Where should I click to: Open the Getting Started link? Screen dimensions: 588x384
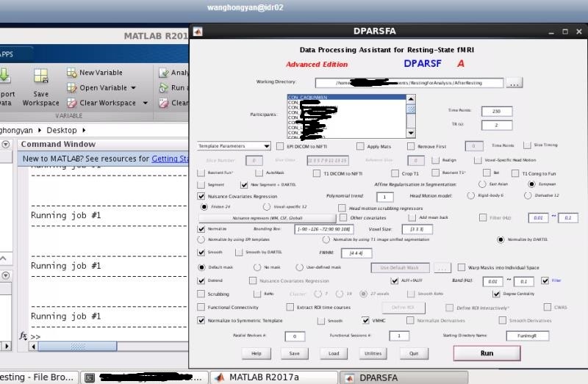pos(170,159)
